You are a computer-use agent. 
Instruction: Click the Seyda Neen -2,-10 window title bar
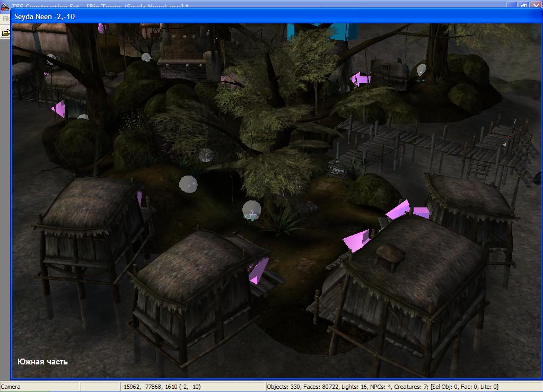[x=265, y=16]
